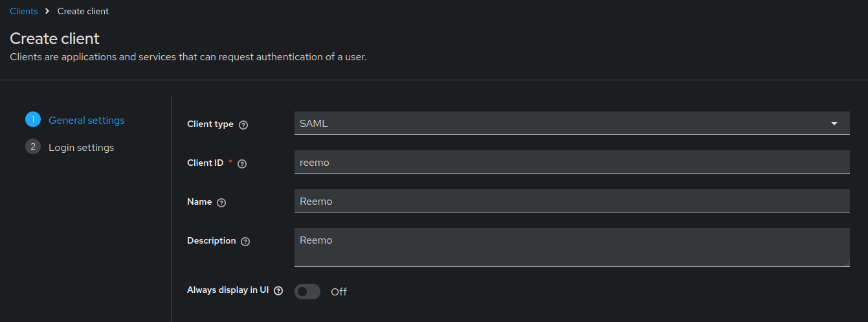Click into the Name input field
This screenshot has width=868, height=322.
[x=572, y=201]
